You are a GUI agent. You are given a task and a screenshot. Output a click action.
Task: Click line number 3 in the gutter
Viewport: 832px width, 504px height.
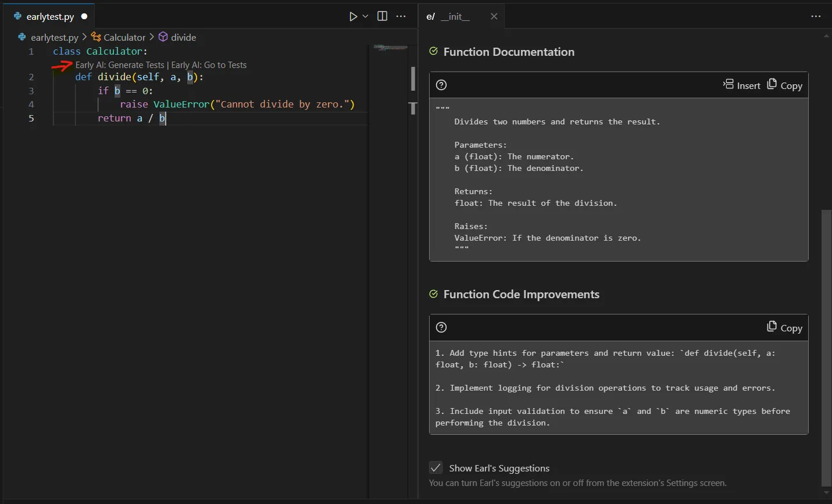[31, 91]
